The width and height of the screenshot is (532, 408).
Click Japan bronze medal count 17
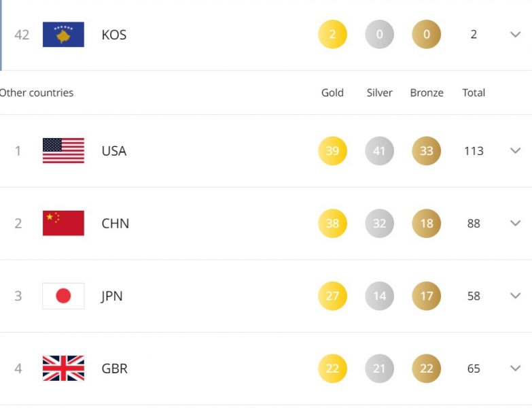426,296
